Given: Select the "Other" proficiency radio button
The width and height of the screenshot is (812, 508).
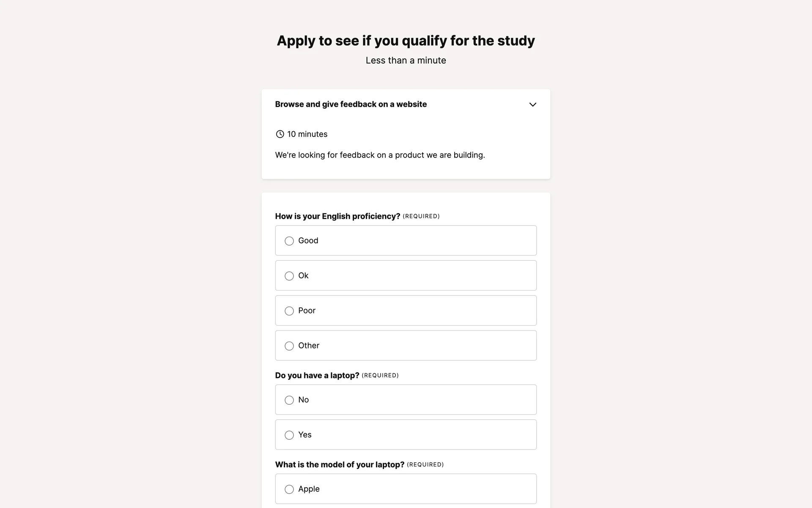Looking at the screenshot, I should point(289,346).
